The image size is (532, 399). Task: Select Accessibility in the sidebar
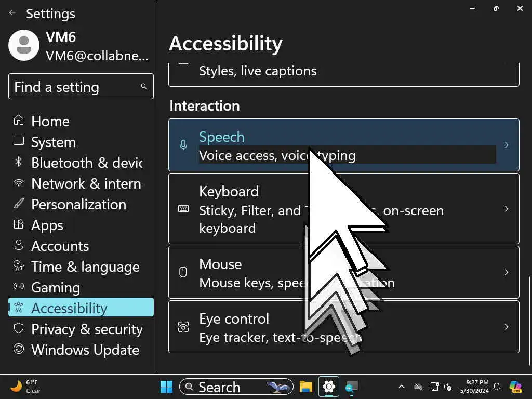(81, 308)
